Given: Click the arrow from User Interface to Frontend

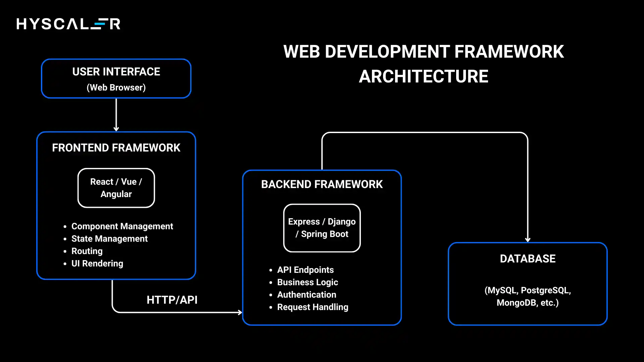Looking at the screenshot, I should coord(116,116).
